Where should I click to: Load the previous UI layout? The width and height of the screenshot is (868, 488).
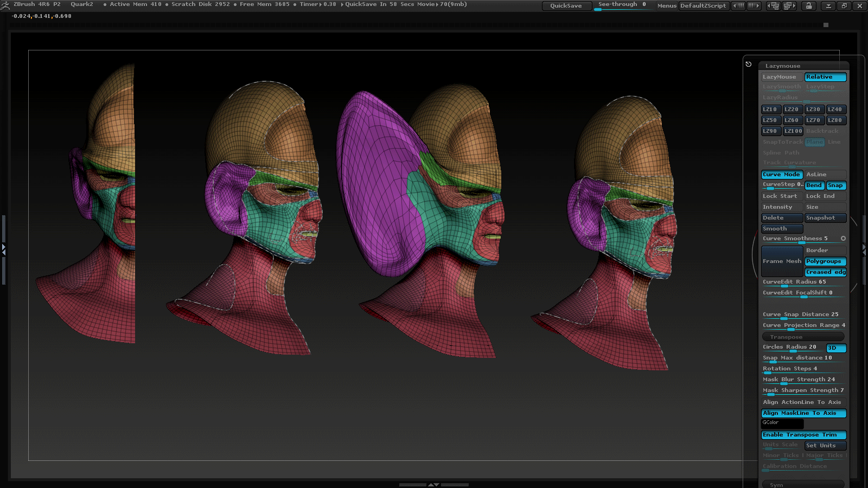[774, 6]
